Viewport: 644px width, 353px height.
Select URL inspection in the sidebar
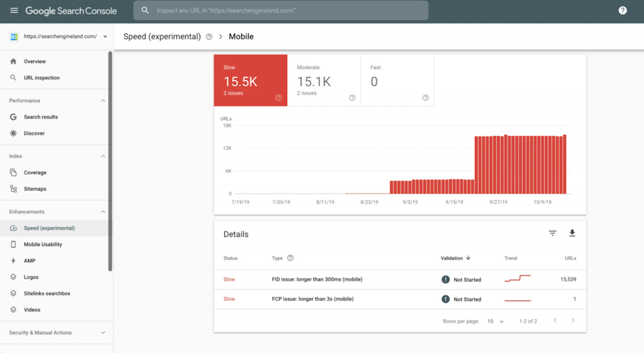tap(41, 78)
